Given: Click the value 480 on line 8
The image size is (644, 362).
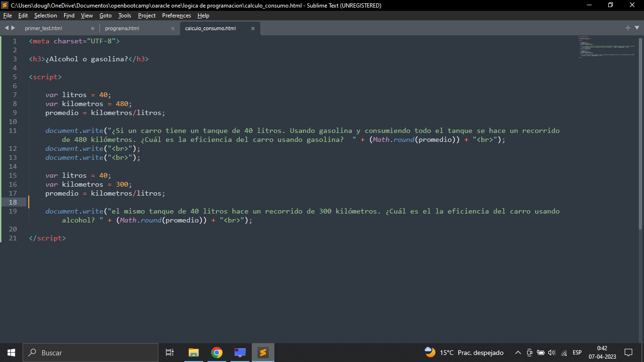Looking at the screenshot, I should pyautogui.click(x=122, y=104).
